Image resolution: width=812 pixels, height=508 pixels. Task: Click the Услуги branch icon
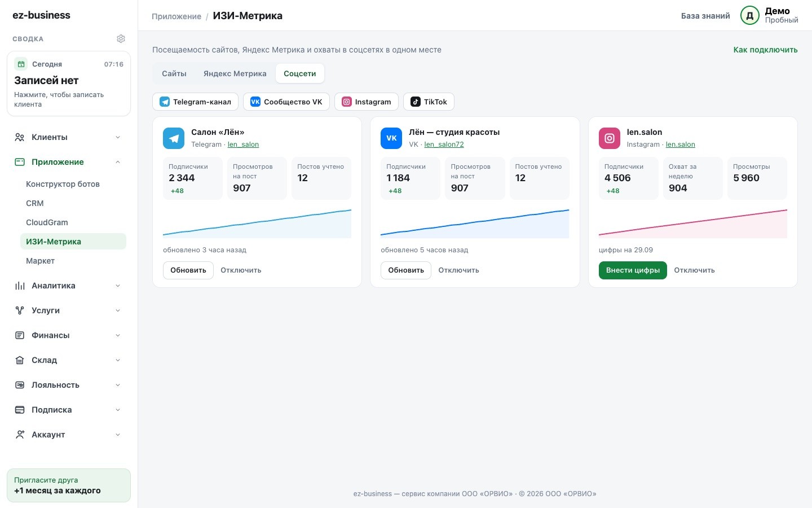20,310
